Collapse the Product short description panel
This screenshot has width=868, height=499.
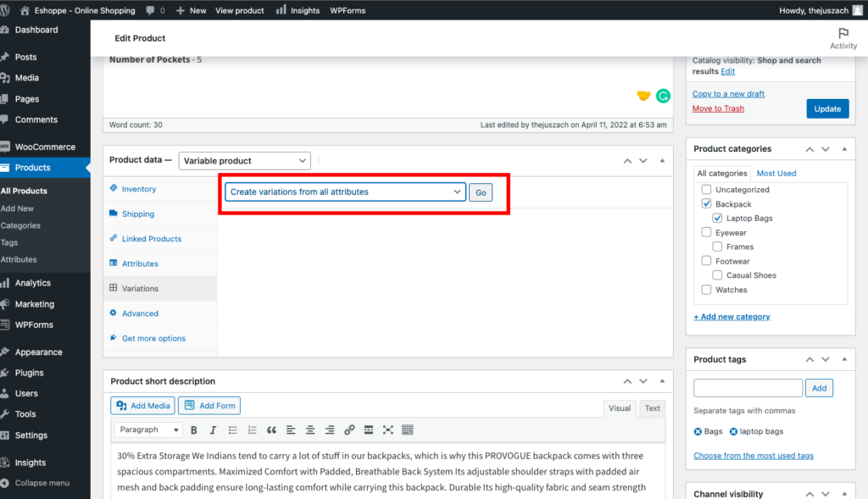pos(662,380)
